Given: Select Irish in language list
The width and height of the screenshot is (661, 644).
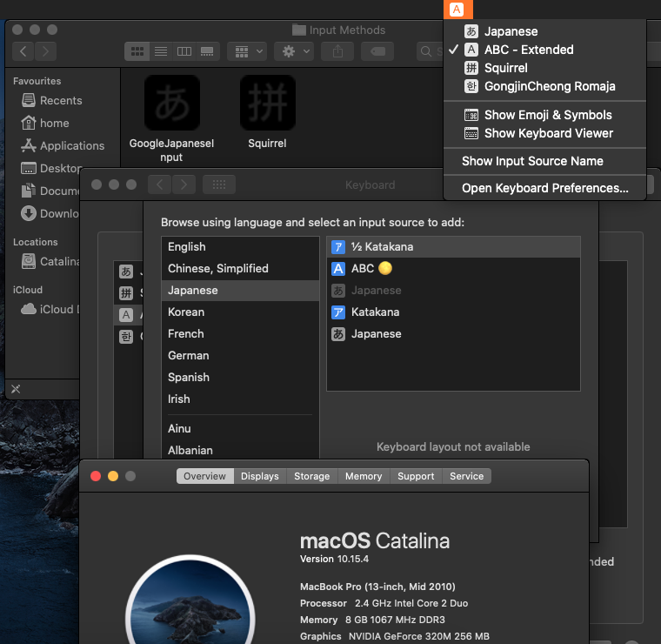Looking at the screenshot, I should coord(240,399).
